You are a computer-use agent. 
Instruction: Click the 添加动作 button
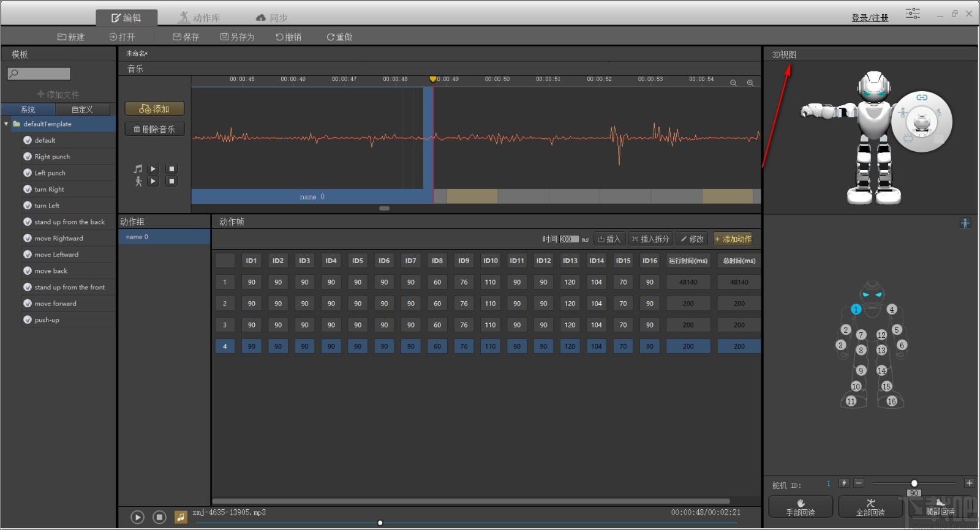click(733, 239)
